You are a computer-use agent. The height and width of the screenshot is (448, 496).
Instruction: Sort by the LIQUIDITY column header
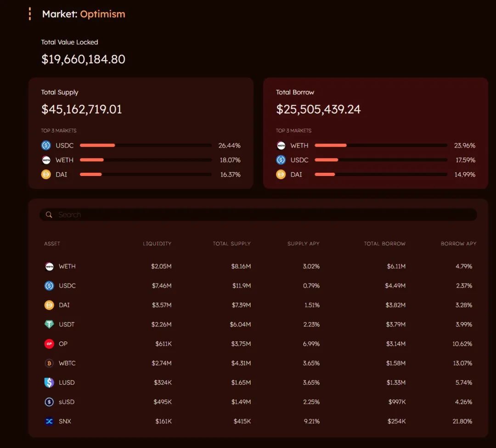pyautogui.click(x=157, y=244)
